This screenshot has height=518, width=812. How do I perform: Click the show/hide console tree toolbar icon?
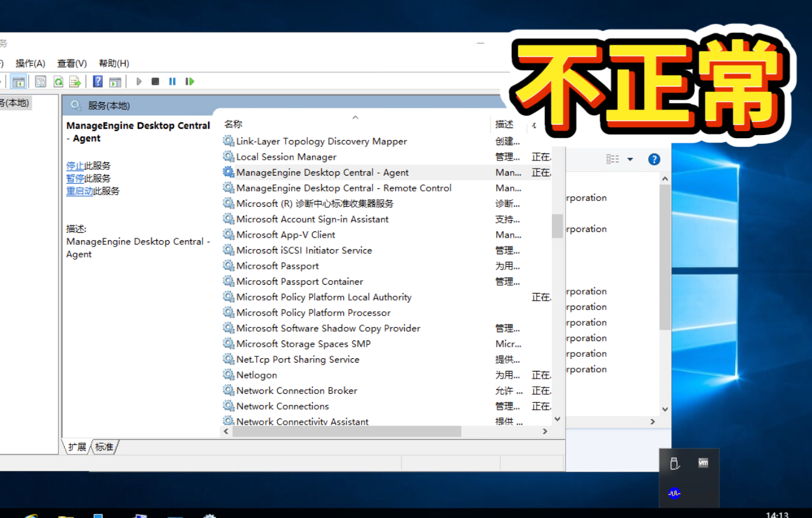click(x=18, y=82)
